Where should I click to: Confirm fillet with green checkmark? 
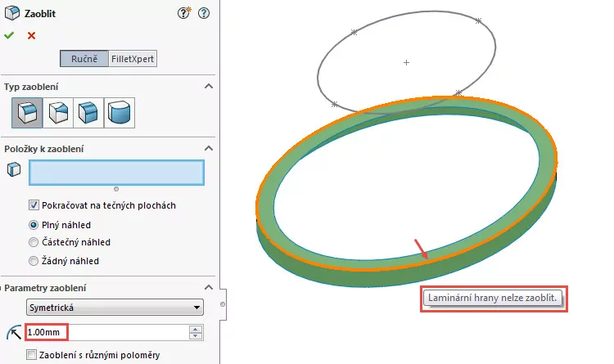[9, 36]
